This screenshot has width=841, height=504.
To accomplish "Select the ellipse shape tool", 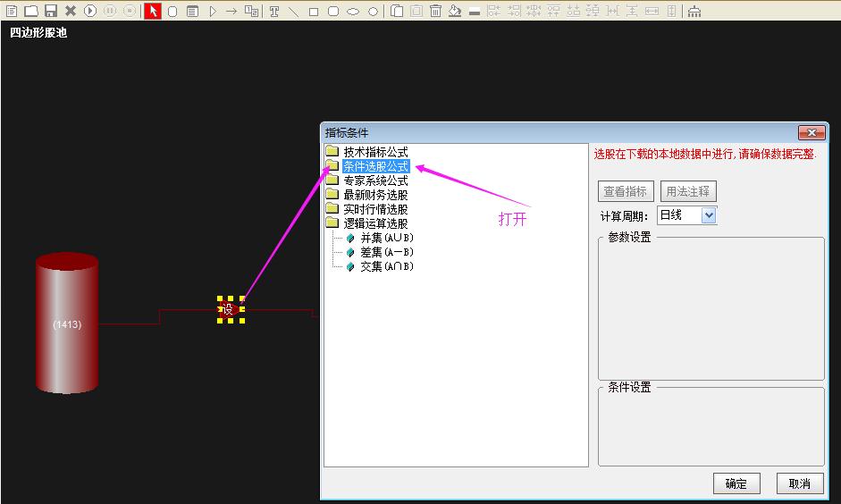I will coord(353,12).
